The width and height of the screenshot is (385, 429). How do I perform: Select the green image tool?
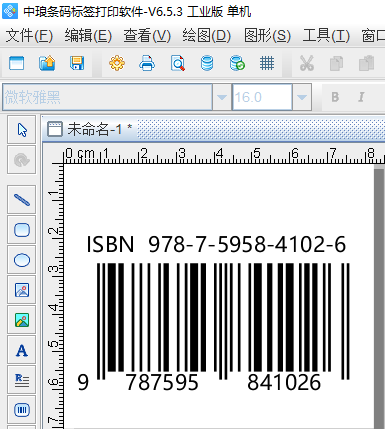tap(22, 320)
